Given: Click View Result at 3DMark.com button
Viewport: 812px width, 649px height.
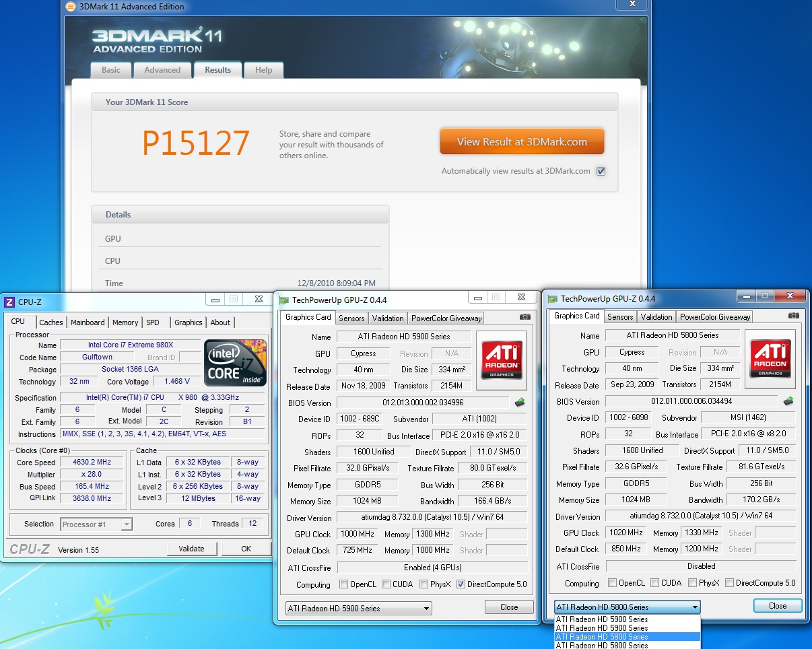Looking at the screenshot, I should pos(522,142).
